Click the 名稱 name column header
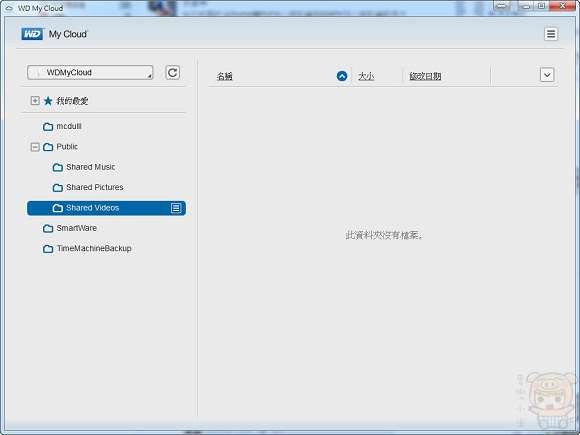The image size is (580, 435). pos(225,76)
